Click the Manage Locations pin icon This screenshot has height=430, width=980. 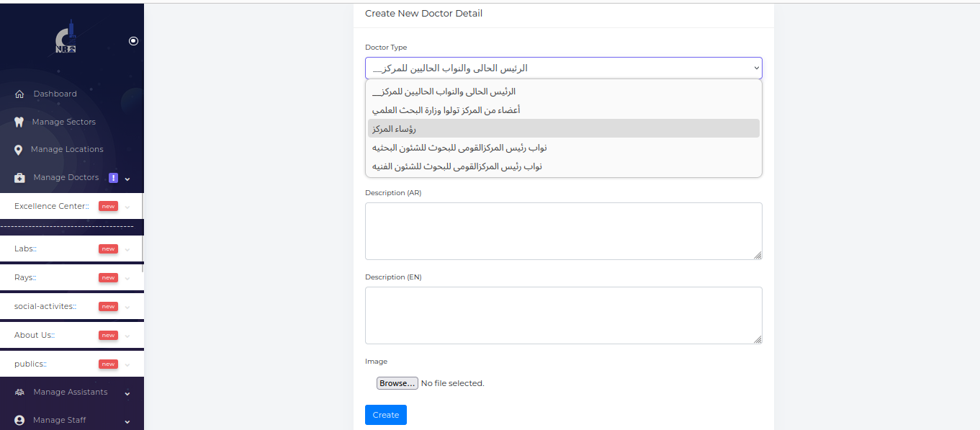(19, 150)
